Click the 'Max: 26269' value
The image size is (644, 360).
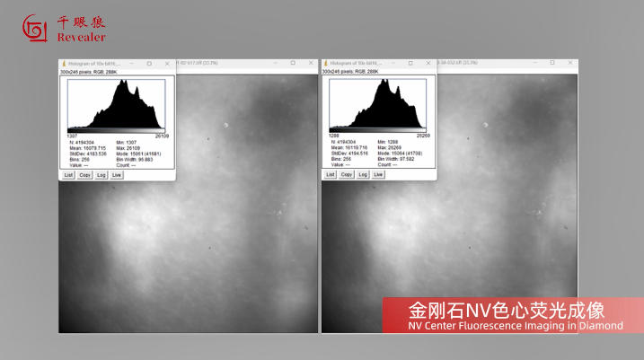click(x=390, y=147)
